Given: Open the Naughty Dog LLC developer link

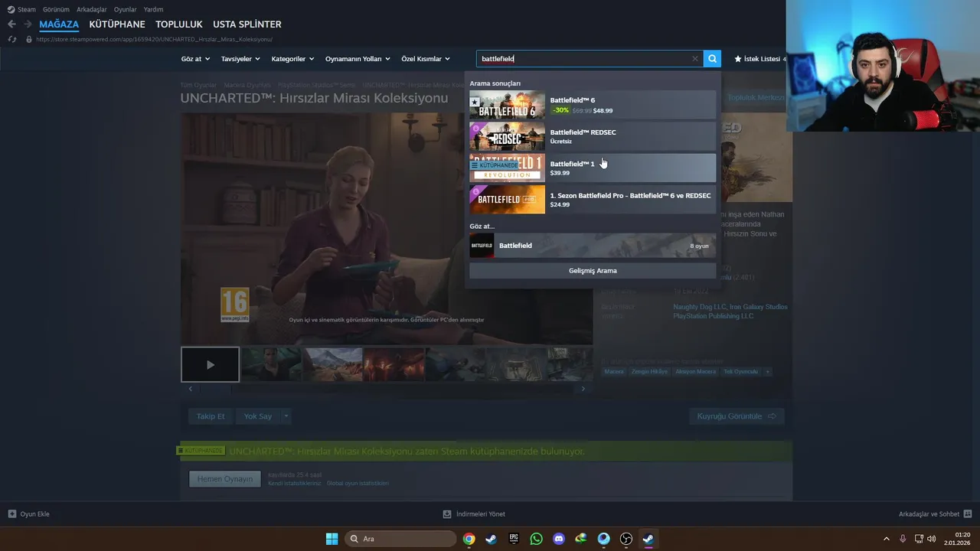Looking at the screenshot, I should click(698, 307).
